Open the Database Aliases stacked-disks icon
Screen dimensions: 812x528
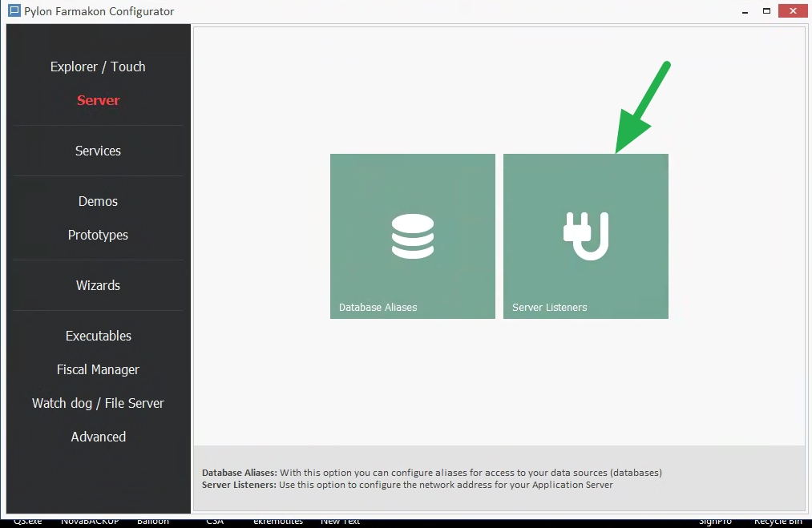click(412, 236)
